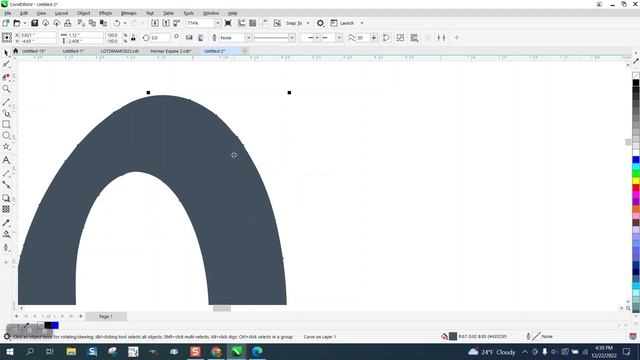Select the Freehand curve tool
The width and height of the screenshot is (640, 360).
[x=6, y=102]
